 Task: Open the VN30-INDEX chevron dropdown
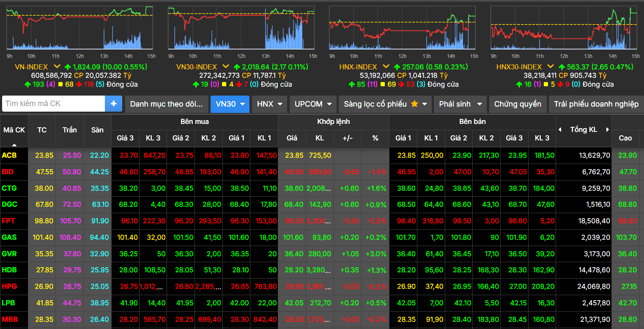click(x=226, y=67)
